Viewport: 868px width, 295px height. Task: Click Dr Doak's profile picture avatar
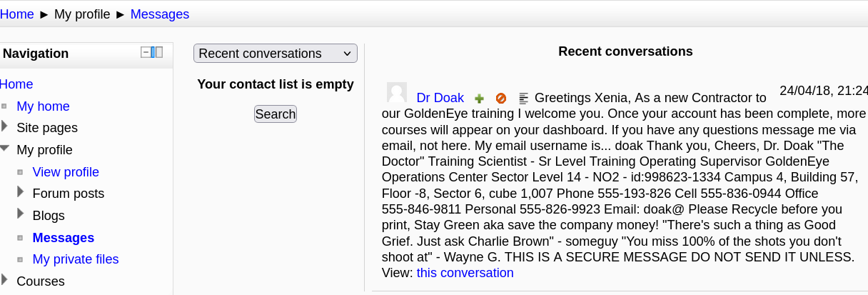[x=397, y=93]
